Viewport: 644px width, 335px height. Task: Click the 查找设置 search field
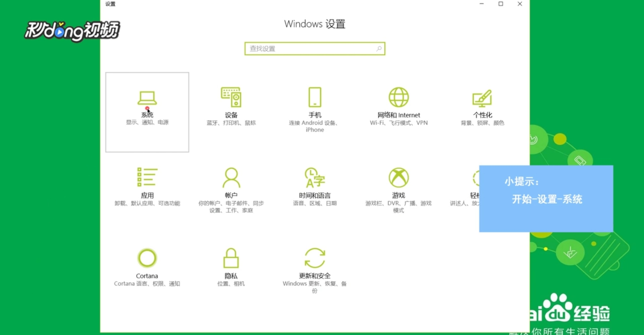pos(315,49)
